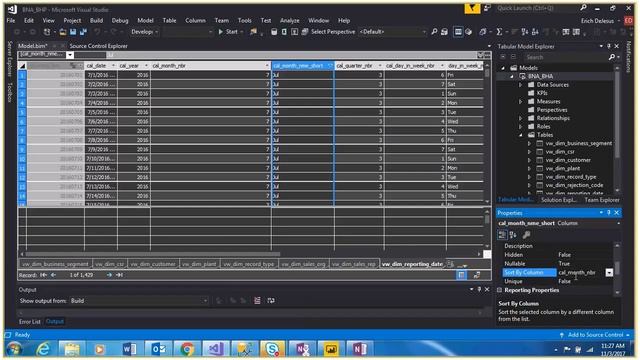Jump to last record arrow
The image size is (640, 360).
(x=120, y=275)
